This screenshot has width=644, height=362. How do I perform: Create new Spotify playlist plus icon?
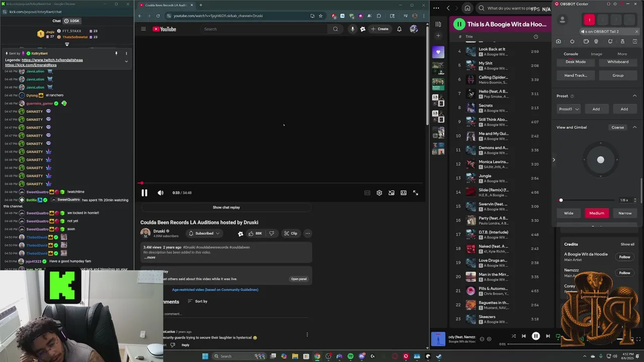tap(438, 36)
